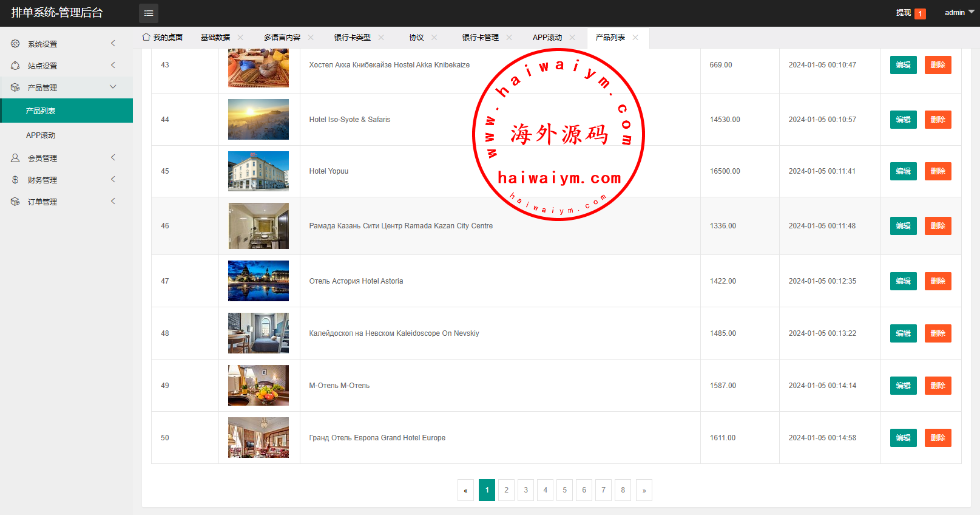Viewport: 980px width, 515px height.
Task: Click the previous page « arrow
Action: point(465,490)
